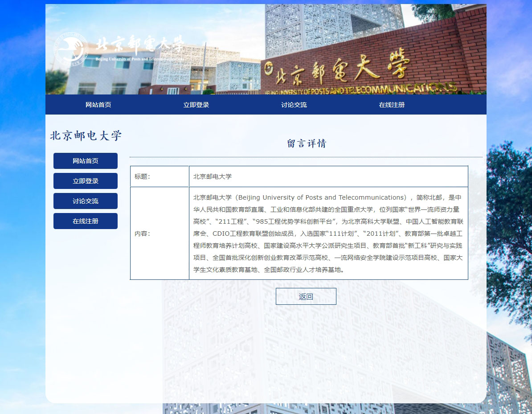Click the circular university emblem in banner
The image size is (532, 414).
[71, 48]
